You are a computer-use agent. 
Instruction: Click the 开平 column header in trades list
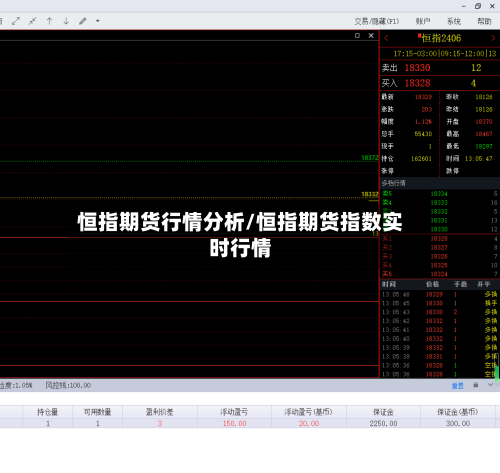pyautogui.click(x=483, y=284)
